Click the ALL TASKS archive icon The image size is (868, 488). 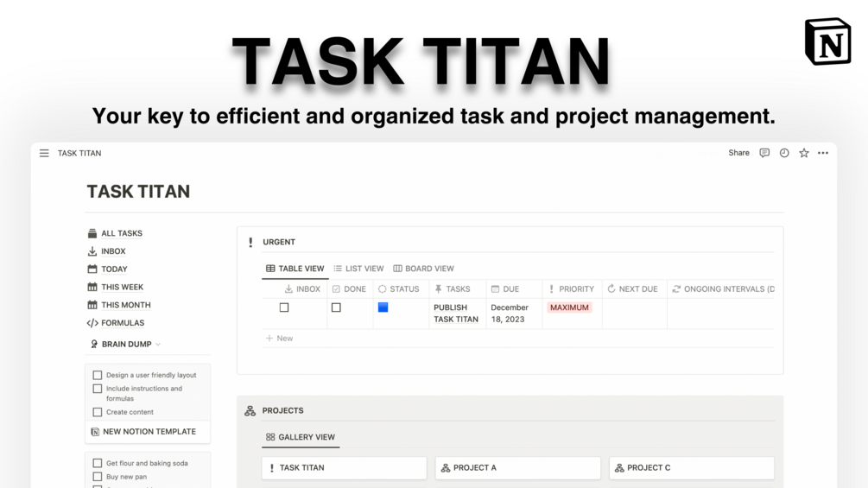point(92,233)
